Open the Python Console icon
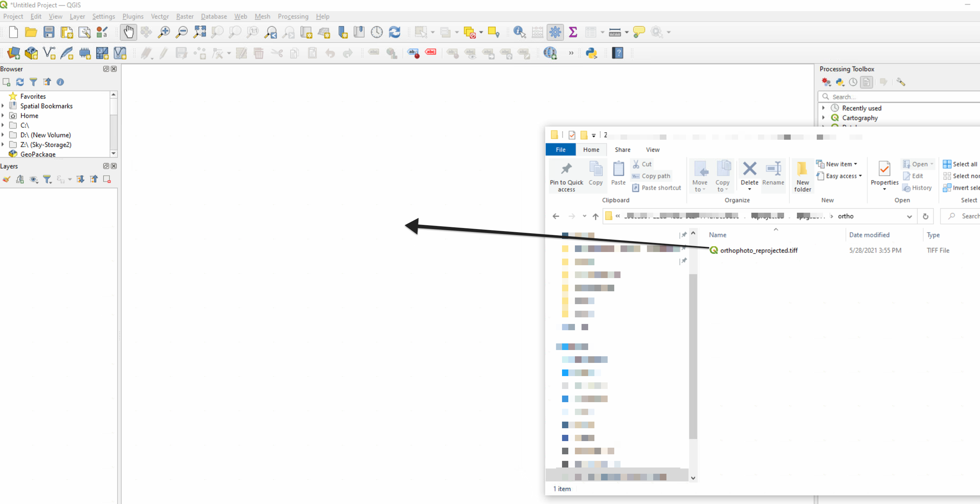980x504 pixels. point(591,53)
